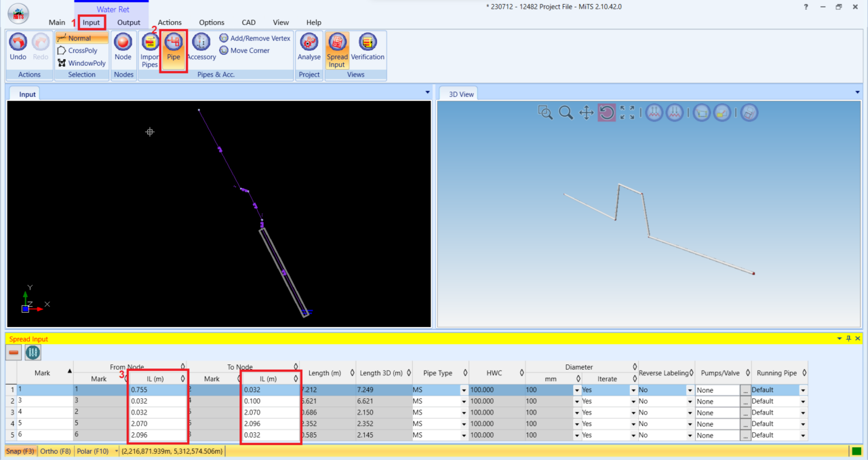
Task: Open the Pipe Type dropdown for row 1
Action: 464,389
